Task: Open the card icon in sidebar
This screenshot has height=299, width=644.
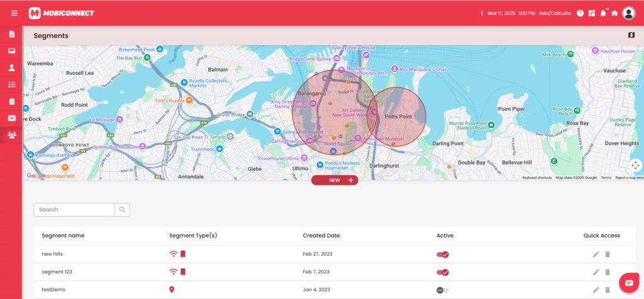Action: [x=12, y=51]
